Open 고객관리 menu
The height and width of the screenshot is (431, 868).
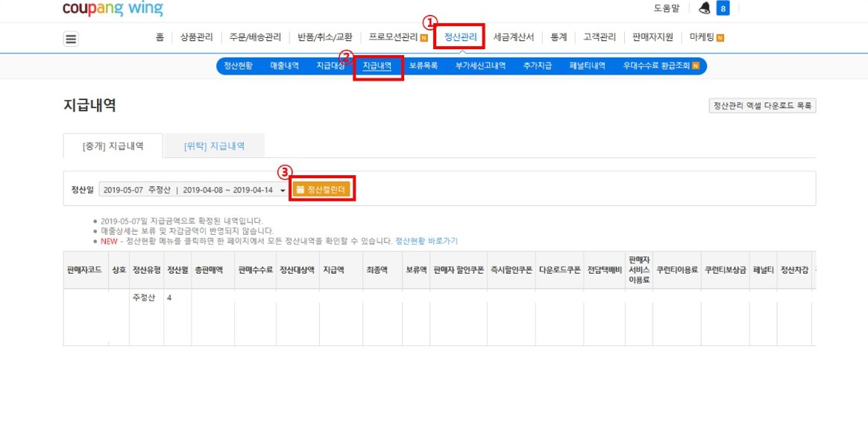600,37
